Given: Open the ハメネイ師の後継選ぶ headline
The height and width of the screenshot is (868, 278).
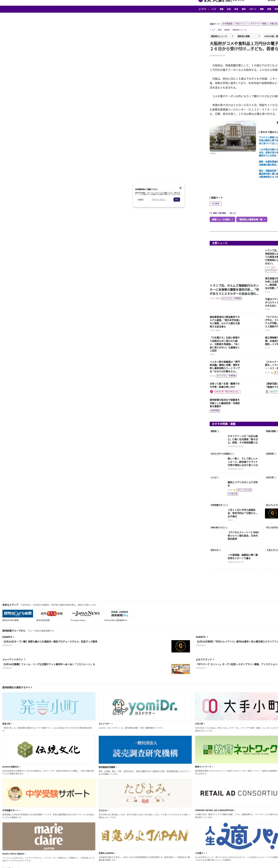Looking at the screenshot, I should [x=225, y=367].
